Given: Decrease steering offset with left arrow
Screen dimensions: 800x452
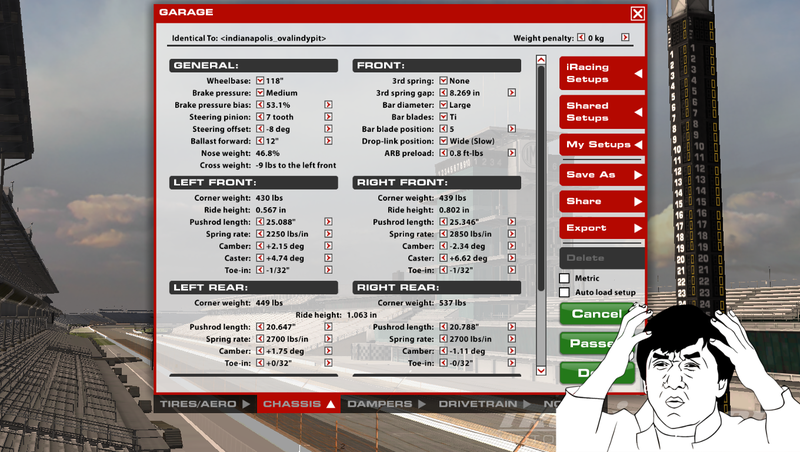Looking at the screenshot, I should point(260,129).
